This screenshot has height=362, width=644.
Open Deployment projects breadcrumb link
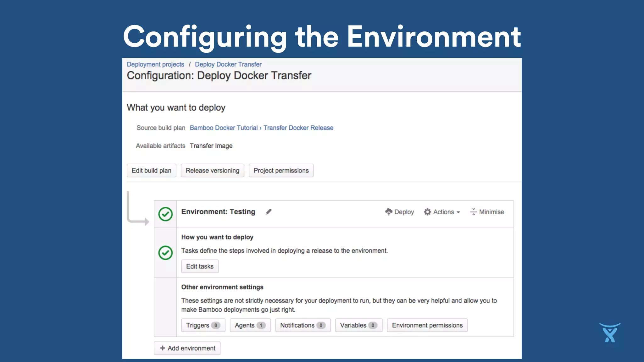155,64
